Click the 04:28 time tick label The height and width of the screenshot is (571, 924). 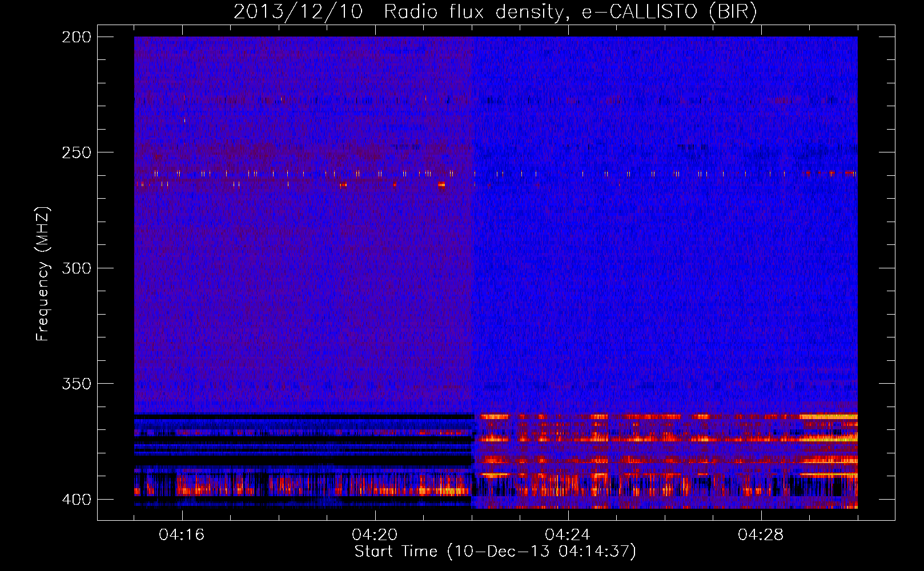pos(761,535)
